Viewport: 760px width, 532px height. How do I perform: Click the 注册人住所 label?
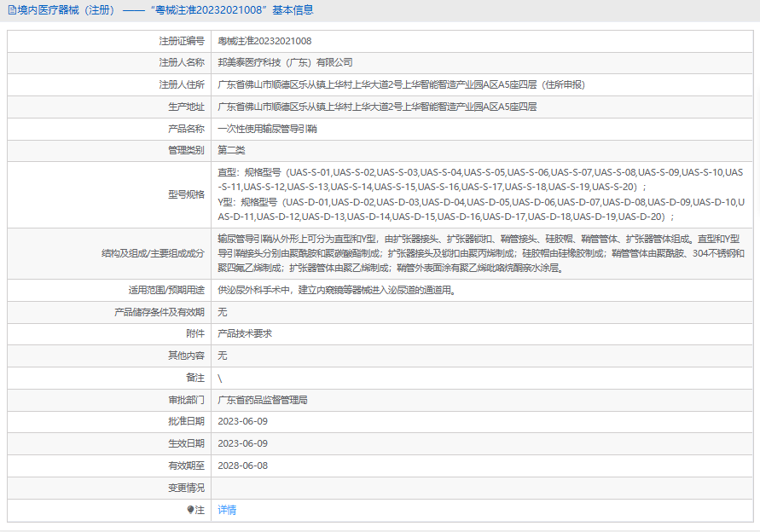tap(182, 84)
